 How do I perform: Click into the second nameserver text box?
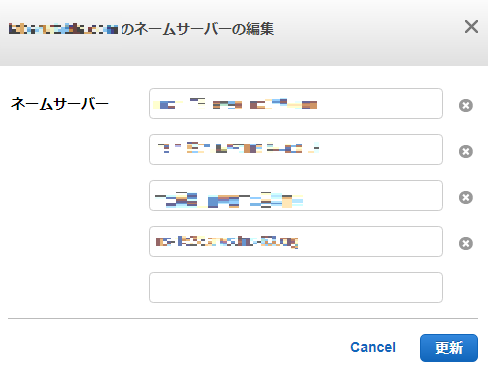[x=296, y=150]
